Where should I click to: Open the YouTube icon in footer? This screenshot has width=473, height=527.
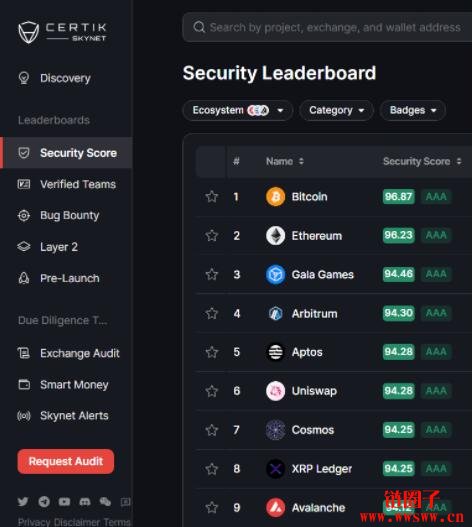64,501
